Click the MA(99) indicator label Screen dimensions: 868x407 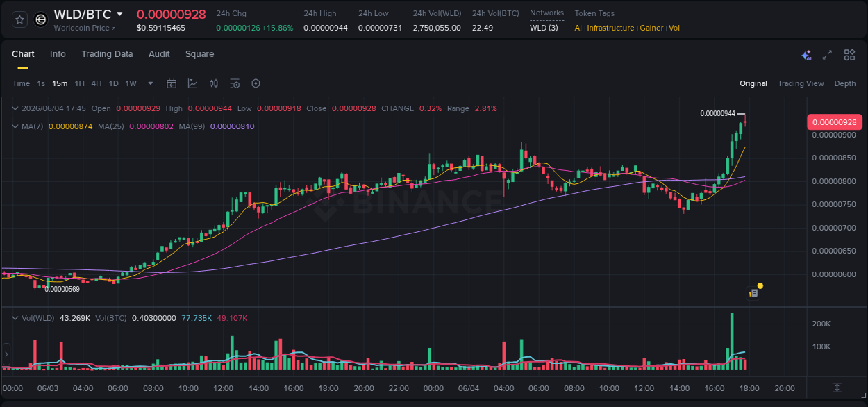pos(192,126)
